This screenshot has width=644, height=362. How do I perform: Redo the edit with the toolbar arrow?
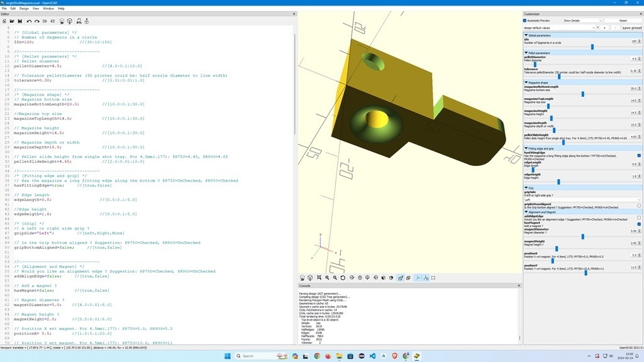[x=37, y=21]
